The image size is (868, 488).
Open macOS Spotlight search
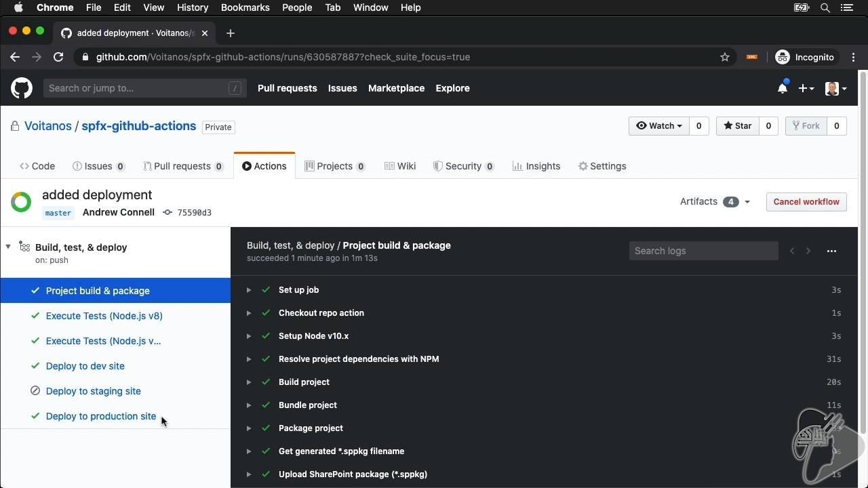click(x=825, y=7)
